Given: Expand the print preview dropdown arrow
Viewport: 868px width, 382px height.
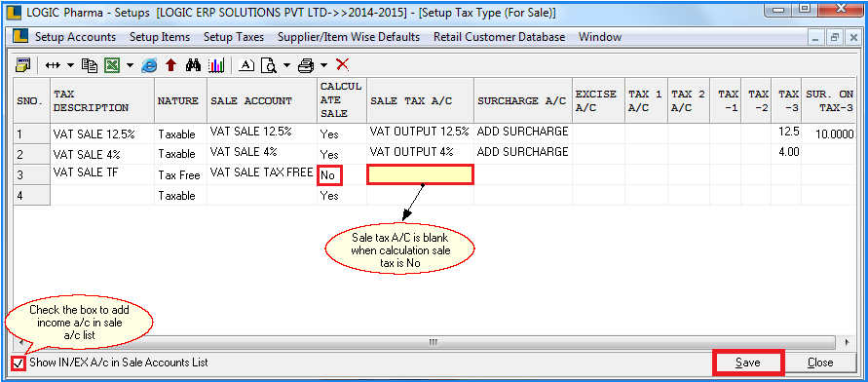Looking at the screenshot, I should click(286, 65).
